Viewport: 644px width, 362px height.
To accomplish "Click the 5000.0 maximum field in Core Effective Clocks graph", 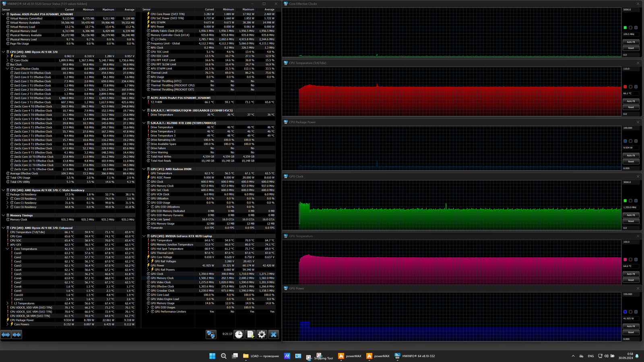I will point(630,10).
